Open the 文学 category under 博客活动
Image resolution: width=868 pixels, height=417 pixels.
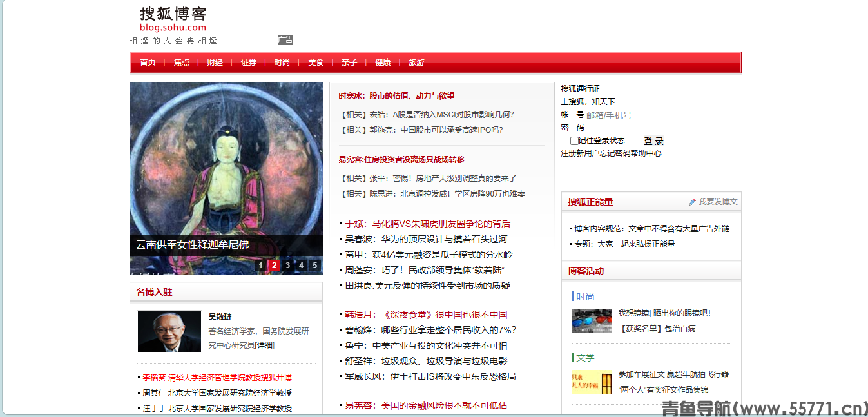pos(586,358)
